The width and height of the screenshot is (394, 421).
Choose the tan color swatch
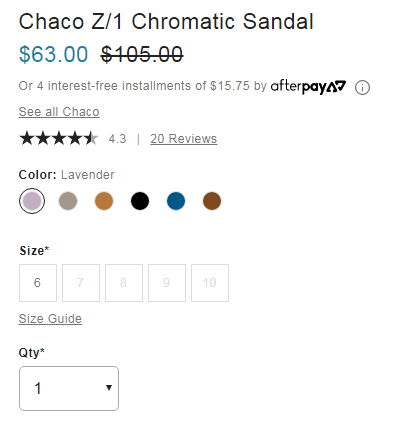(104, 201)
